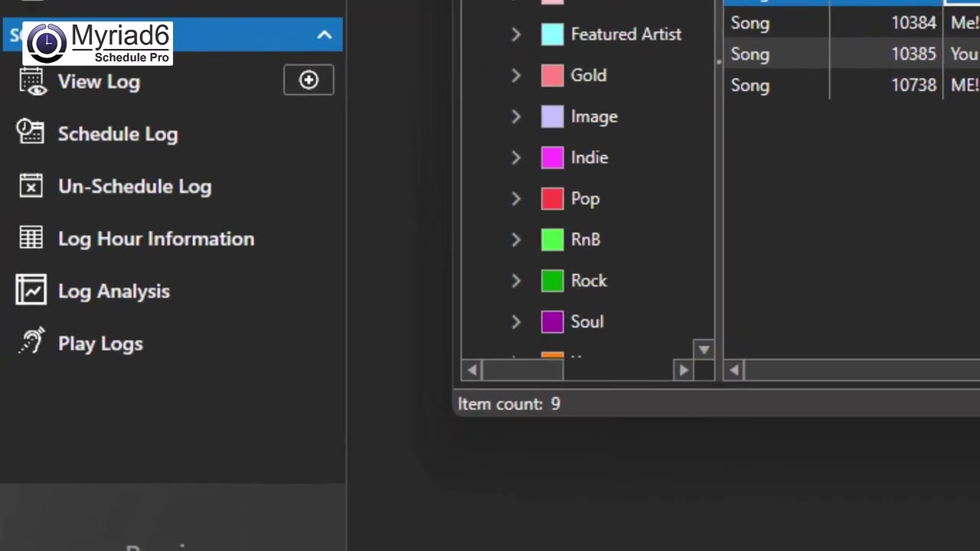Click the Schedule Log clock icon
The height and width of the screenshot is (551, 980).
31,133
